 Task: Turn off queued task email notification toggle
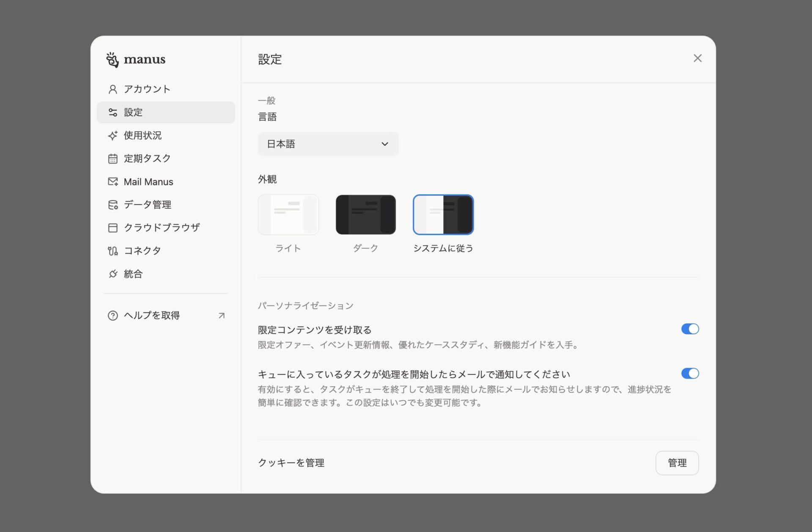(690, 373)
